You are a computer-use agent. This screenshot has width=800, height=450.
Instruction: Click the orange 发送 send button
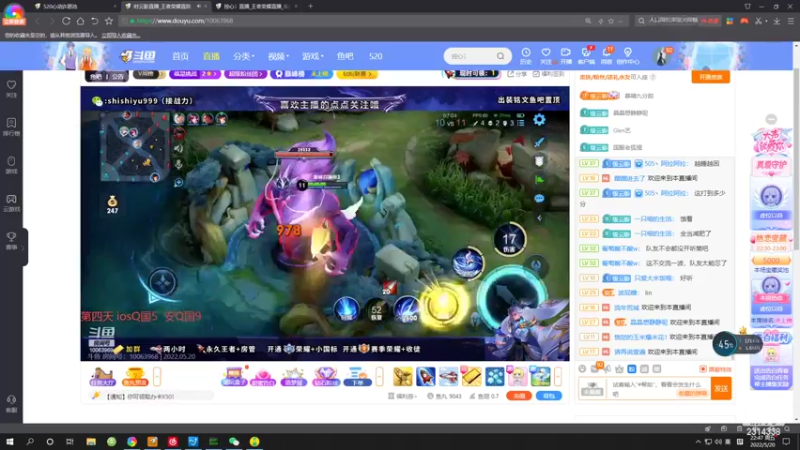pos(721,389)
